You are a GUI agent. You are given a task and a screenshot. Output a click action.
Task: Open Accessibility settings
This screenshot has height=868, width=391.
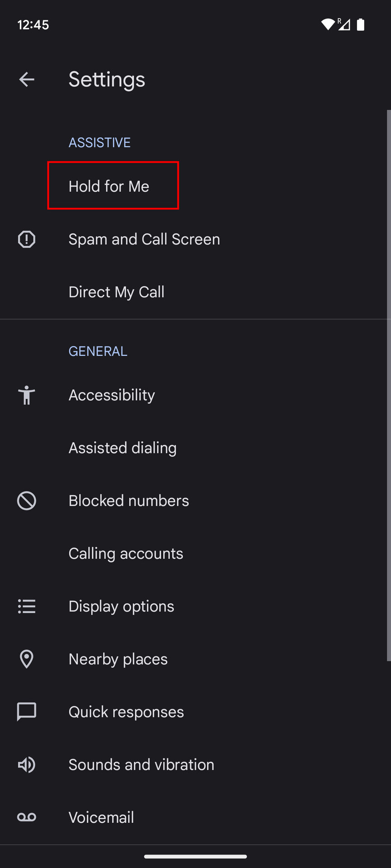[x=112, y=395]
